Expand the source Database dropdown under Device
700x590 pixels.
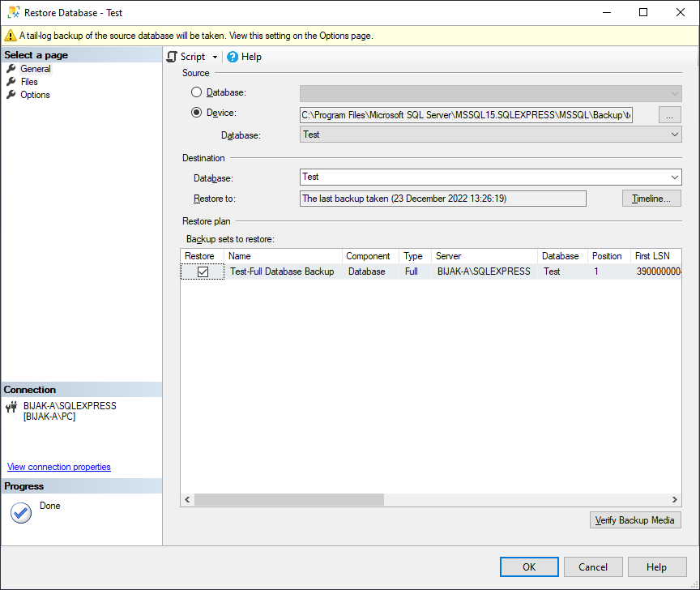click(674, 134)
